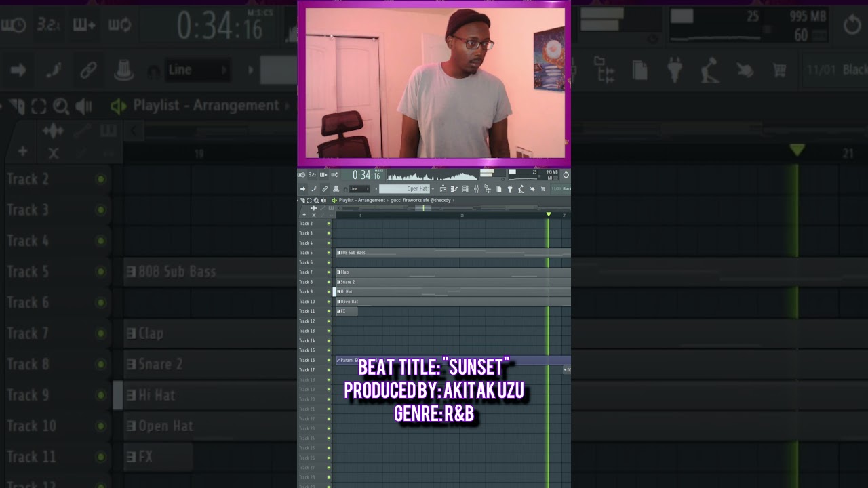868x488 pixels.
Task: Select the 808 Sub Bass clip
Action: (453, 253)
